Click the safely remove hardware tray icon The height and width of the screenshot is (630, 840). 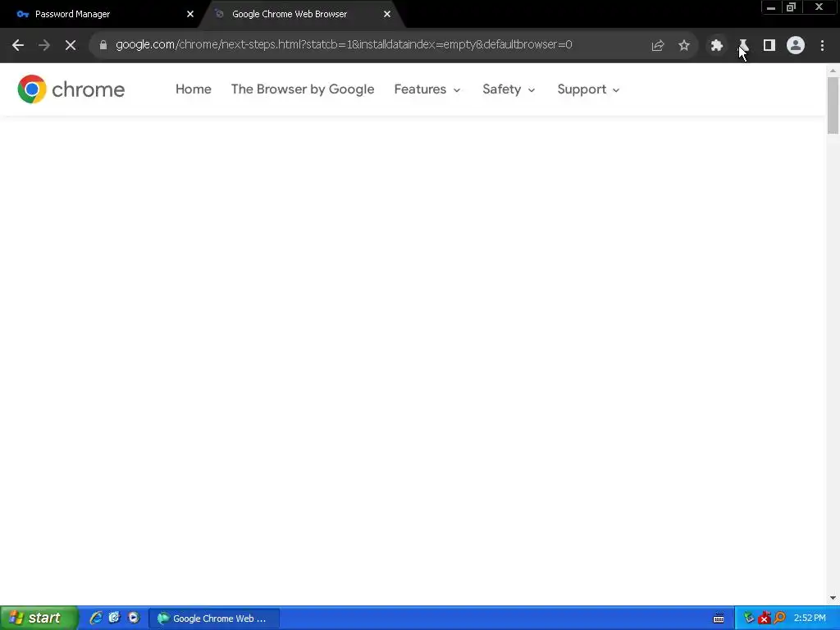[748, 619]
